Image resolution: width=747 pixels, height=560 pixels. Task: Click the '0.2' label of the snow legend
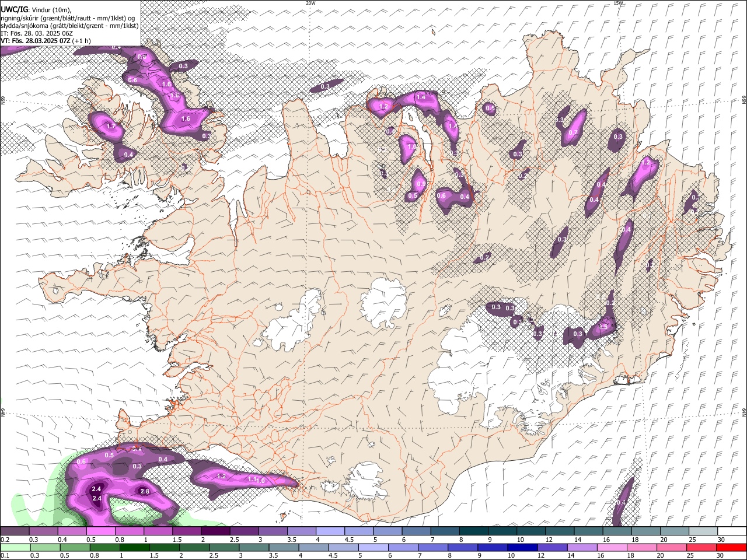coord(5,540)
